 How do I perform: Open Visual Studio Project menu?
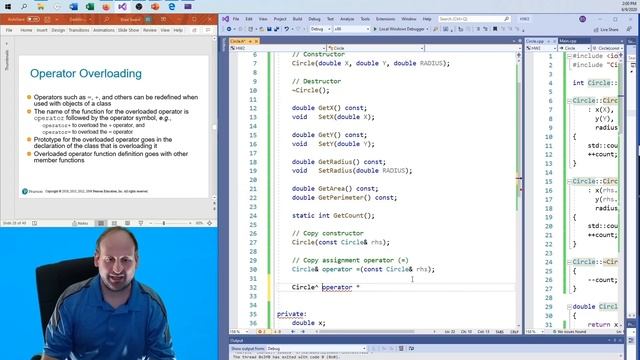(280, 19)
